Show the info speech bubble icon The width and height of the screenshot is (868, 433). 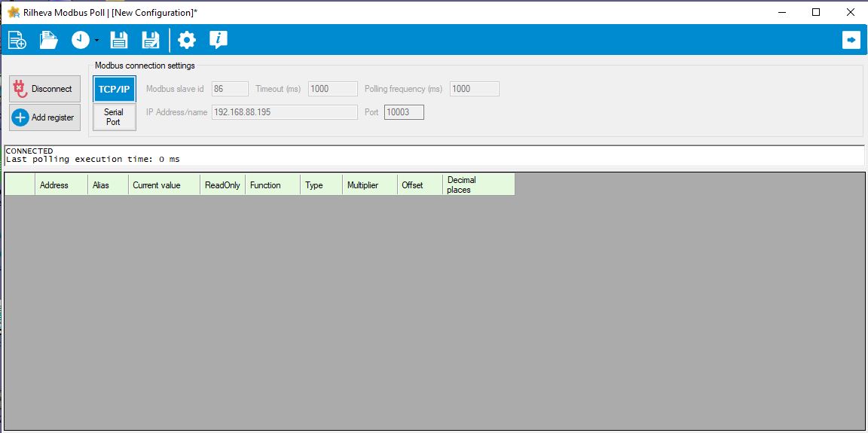(x=219, y=40)
